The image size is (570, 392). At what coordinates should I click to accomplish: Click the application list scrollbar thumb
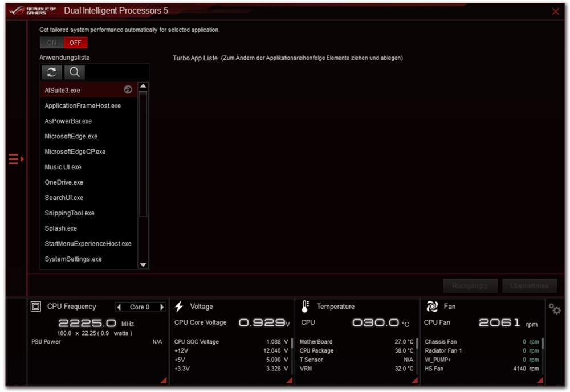coord(143,154)
